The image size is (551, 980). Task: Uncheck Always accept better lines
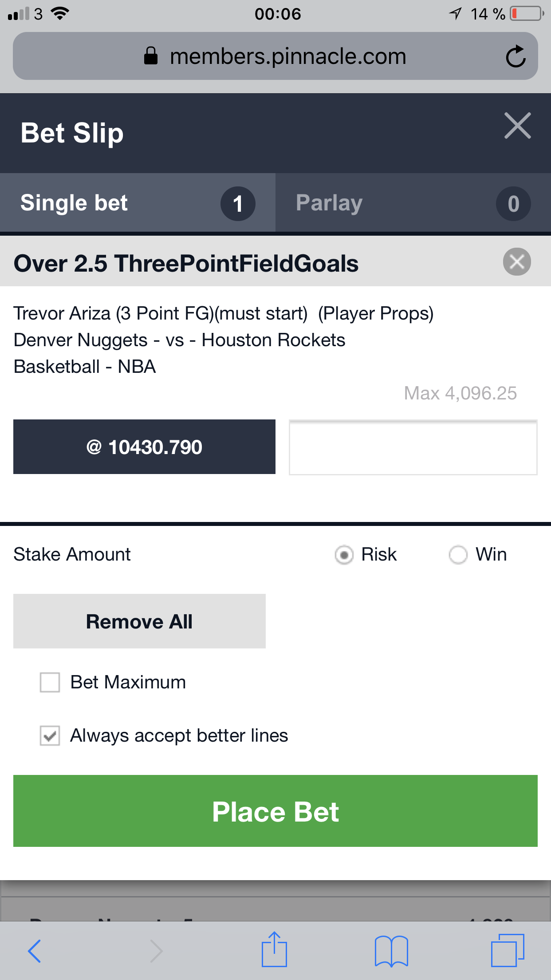tap(50, 735)
